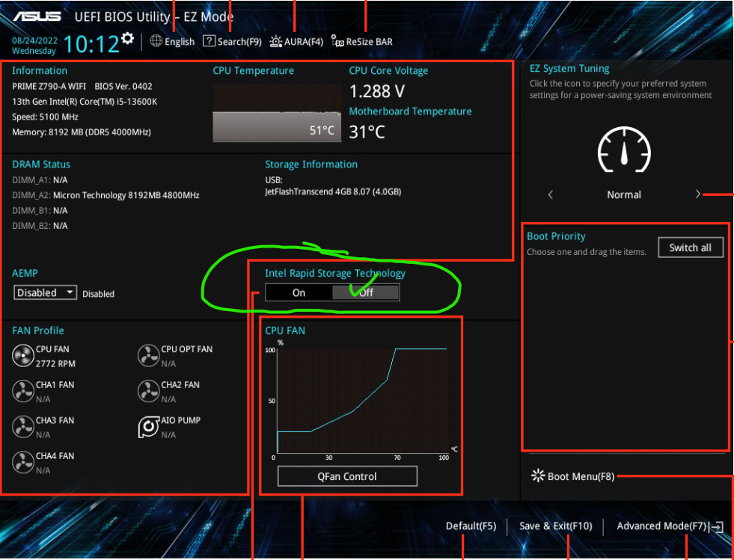This screenshot has height=560, width=734.
Task: Click the CPU OPT FAN icon
Action: (x=148, y=356)
